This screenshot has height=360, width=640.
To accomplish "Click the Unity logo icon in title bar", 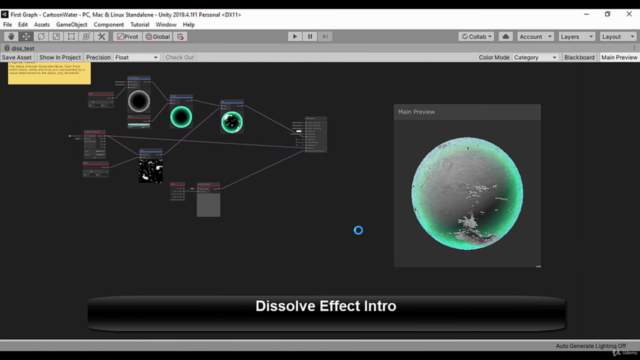I will point(4,15).
